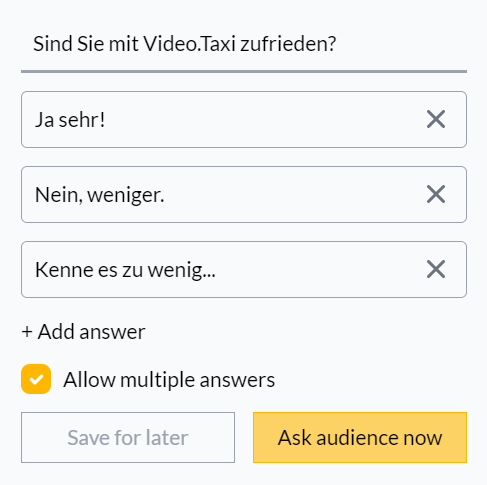Click the X icon in the first answer row
The height and width of the screenshot is (485, 487).
tap(436, 119)
